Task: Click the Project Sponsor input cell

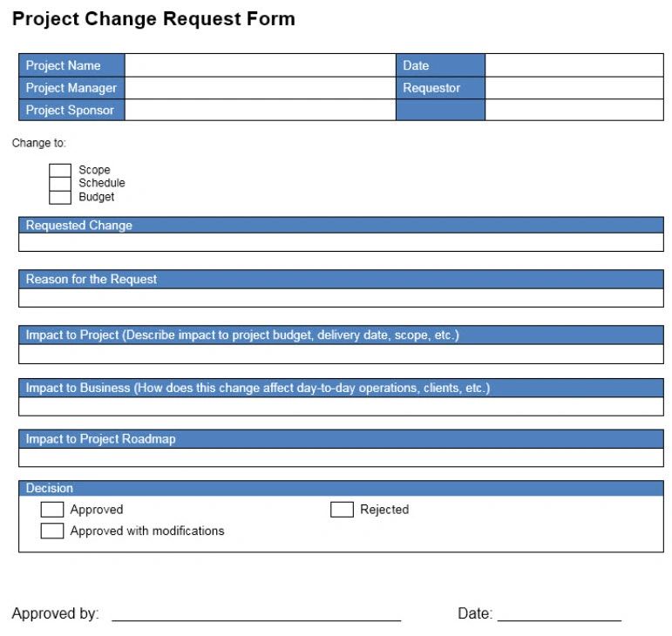Action: 260,110
